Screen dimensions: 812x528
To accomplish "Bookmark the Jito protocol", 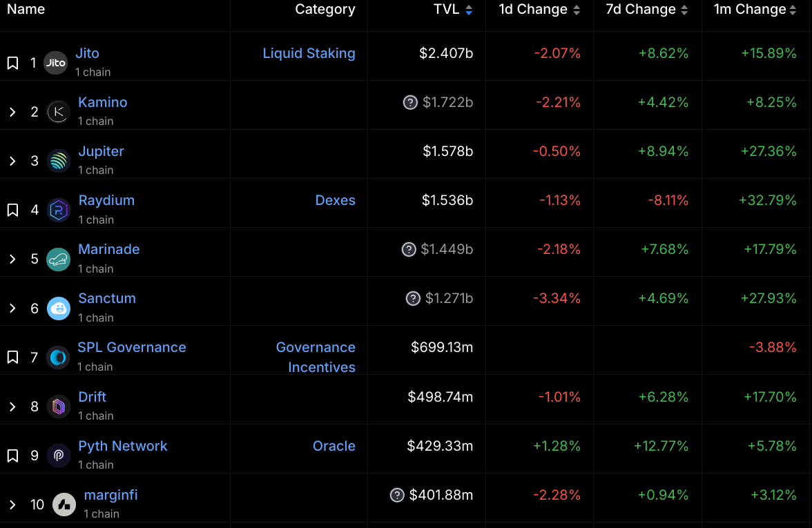I will pos(12,63).
